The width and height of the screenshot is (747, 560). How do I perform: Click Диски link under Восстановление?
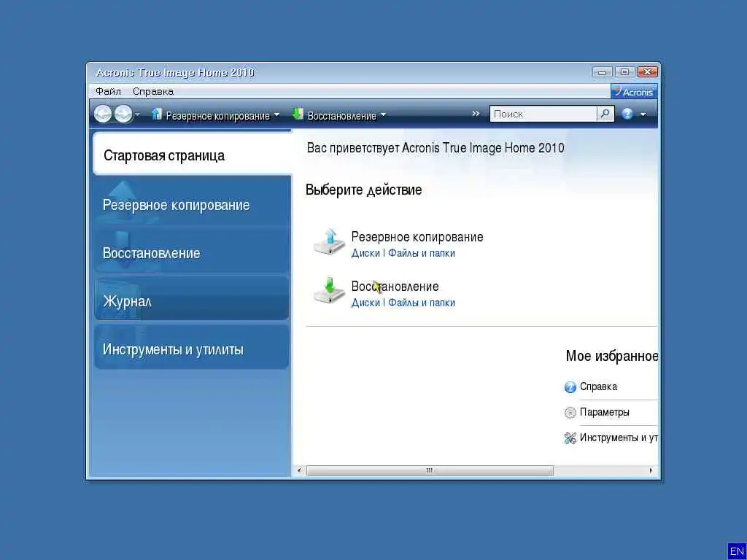(x=365, y=303)
